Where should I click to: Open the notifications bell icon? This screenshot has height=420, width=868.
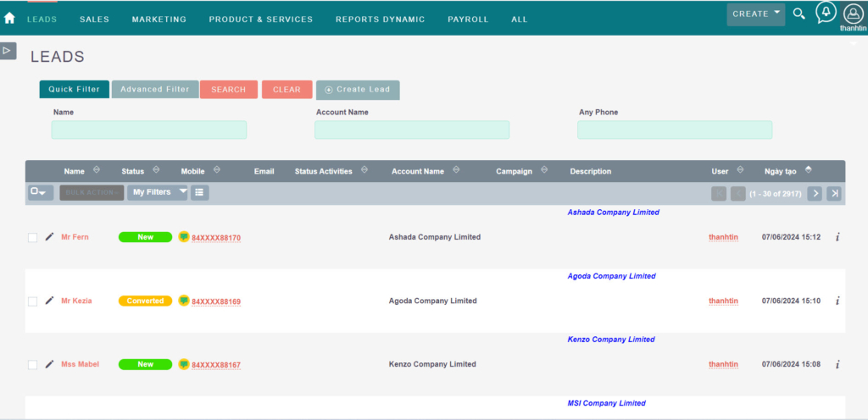click(x=825, y=13)
